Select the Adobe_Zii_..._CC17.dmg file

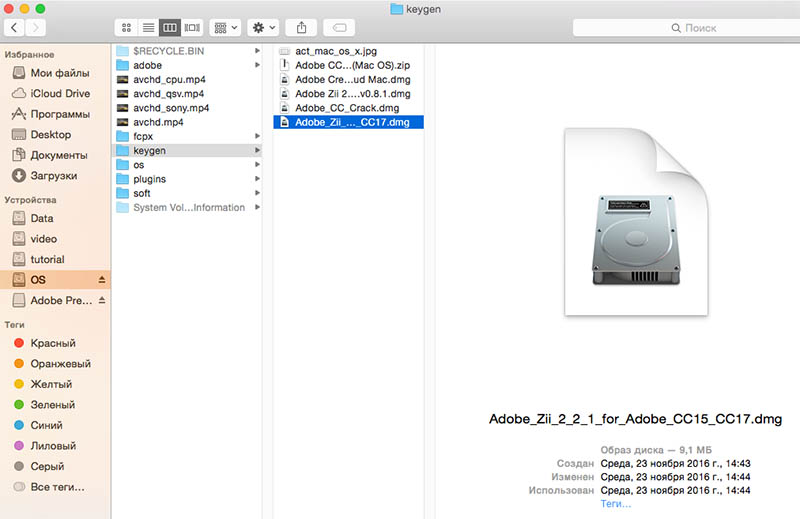tap(348, 122)
